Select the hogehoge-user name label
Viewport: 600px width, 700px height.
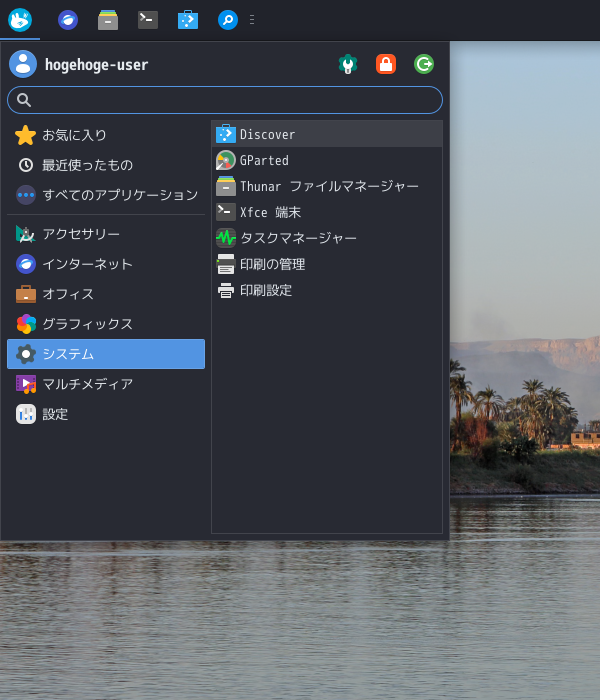[96, 65]
